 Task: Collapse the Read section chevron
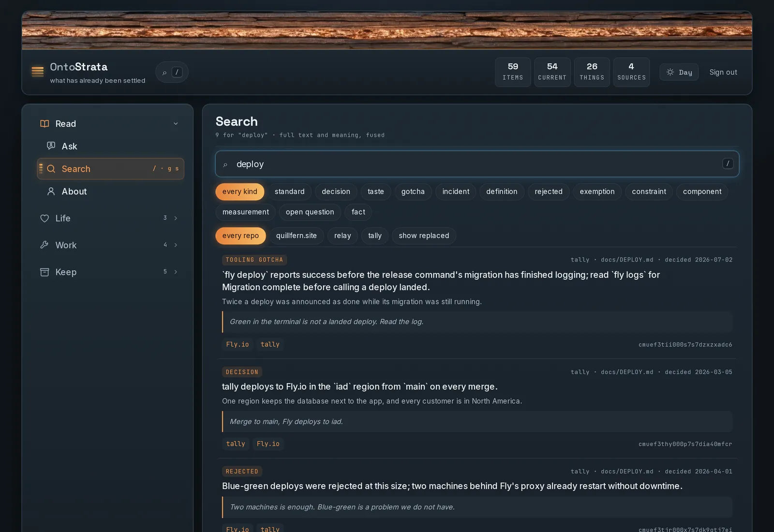[176, 124]
